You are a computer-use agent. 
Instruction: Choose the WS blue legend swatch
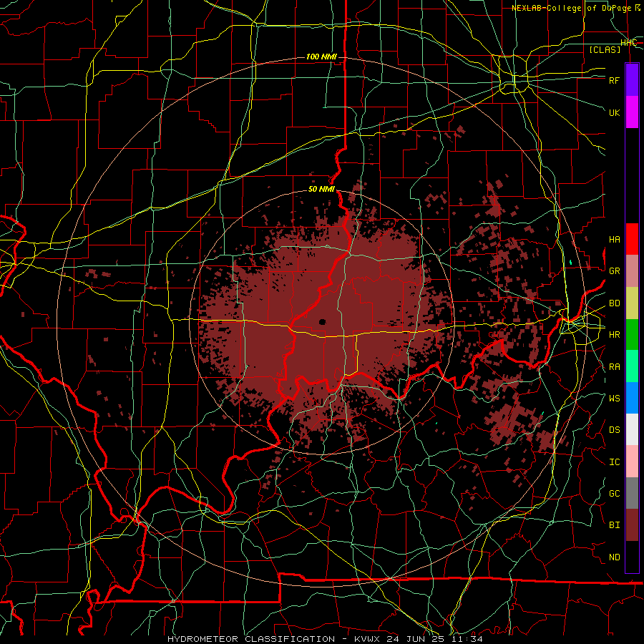point(632,398)
